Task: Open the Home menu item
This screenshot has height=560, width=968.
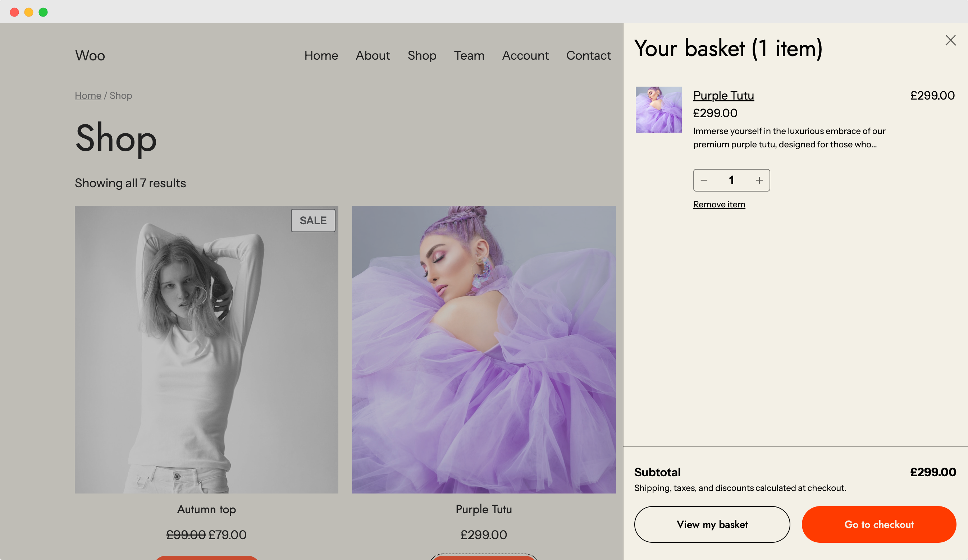Action: click(321, 55)
